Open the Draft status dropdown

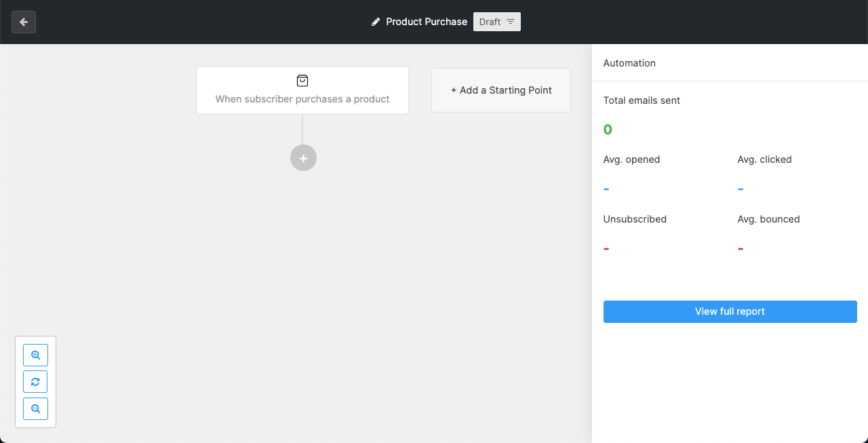pyautogui.click(x=497, y=22)
